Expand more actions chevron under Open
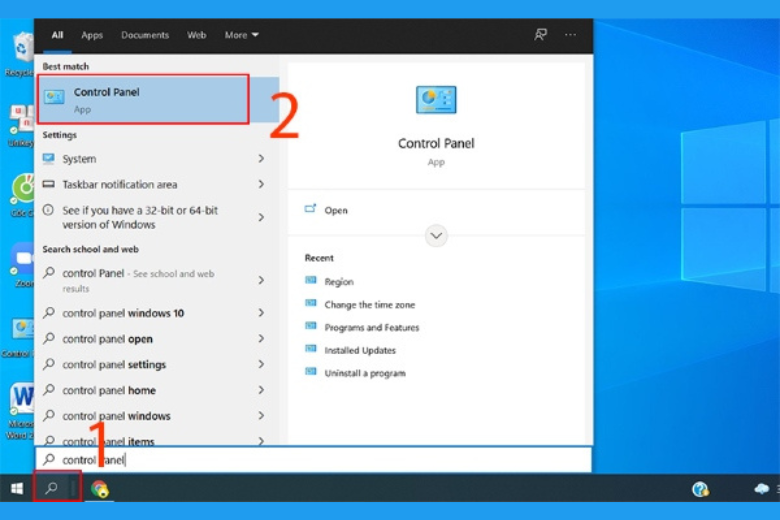This screenshot has height=520, width=780. (x=436, y=235)
